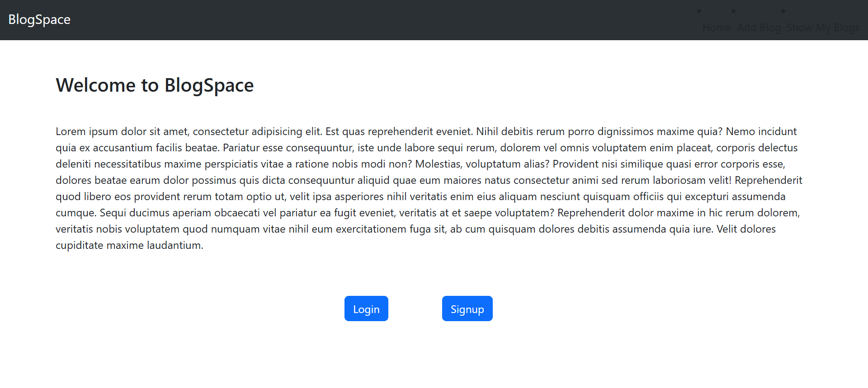Click the gap between Login and Signup
This screenshot has width=868, height=388.
pos(415,309)
